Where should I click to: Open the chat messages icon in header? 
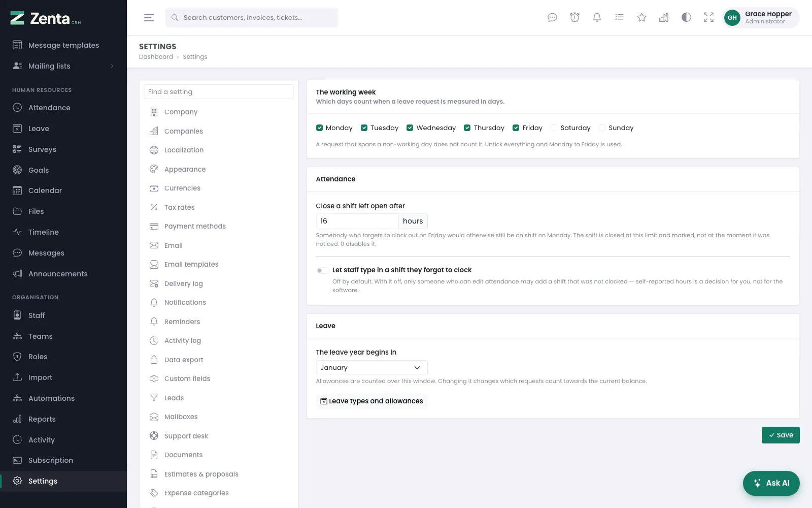pyautogui.click(x=552, y=18)
